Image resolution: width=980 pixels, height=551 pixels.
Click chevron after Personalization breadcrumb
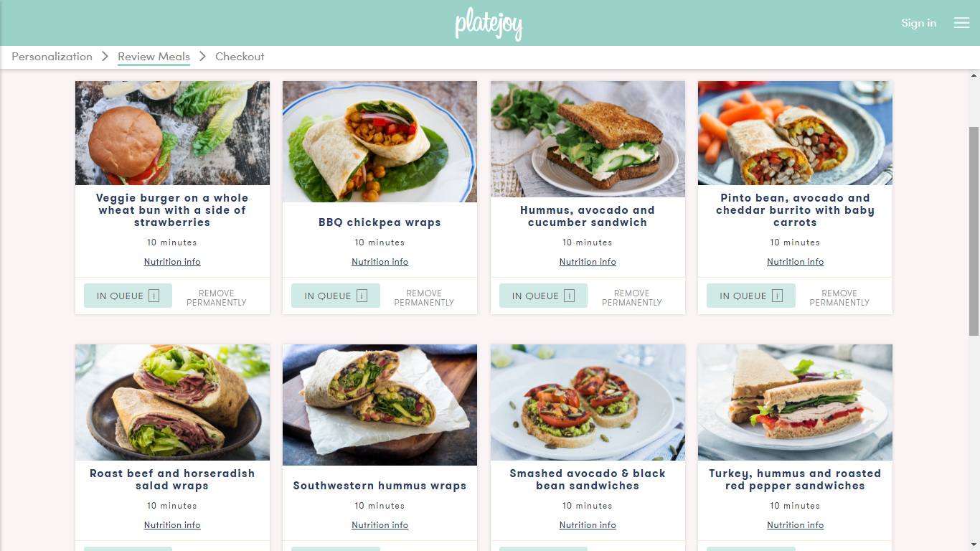coord(105,56)
